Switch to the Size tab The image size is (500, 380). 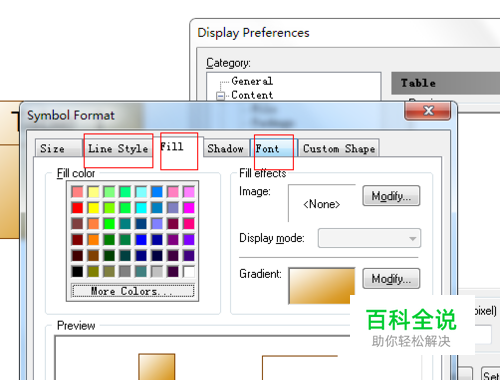[59, 148]
